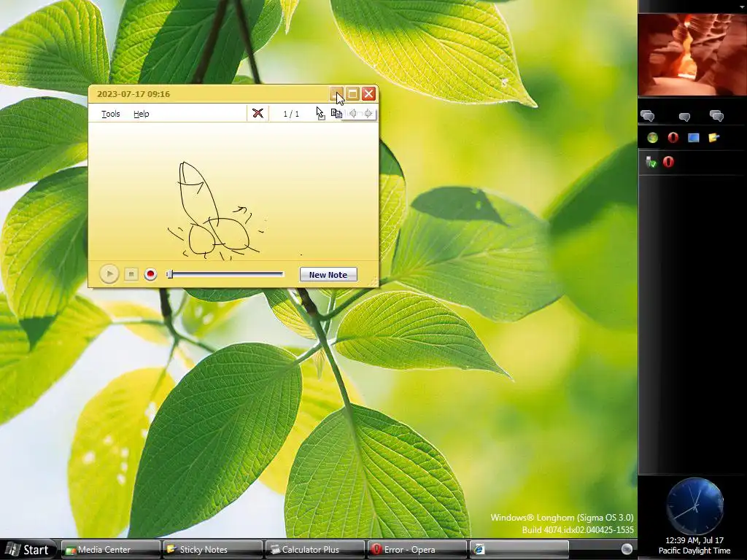Close the sticky note window

pyautogui.click(x=368, y=94)
